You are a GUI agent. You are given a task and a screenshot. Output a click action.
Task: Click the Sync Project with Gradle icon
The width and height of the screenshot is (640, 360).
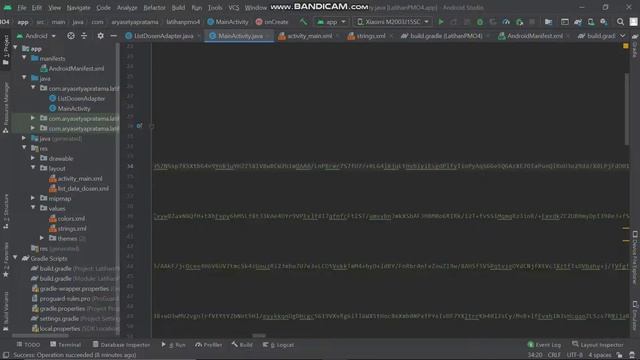point(578,22)
